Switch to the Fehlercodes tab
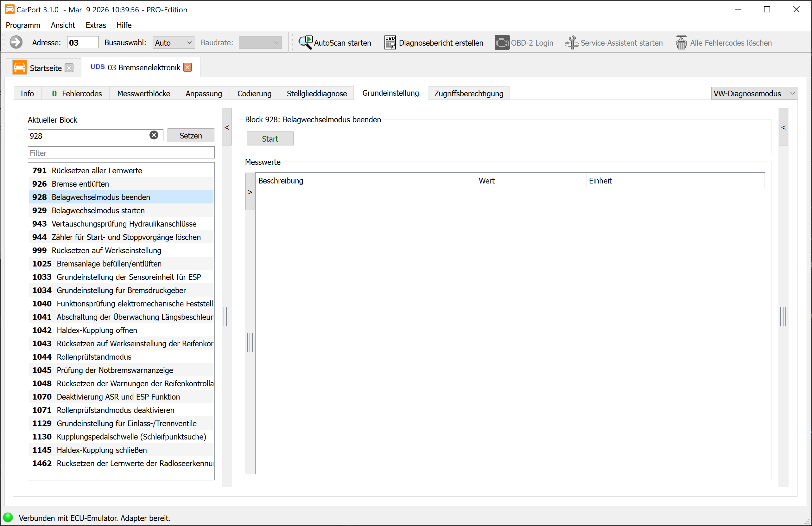This screenshot has width=812, height=526. pyautogui.click(x=76, y=93)
